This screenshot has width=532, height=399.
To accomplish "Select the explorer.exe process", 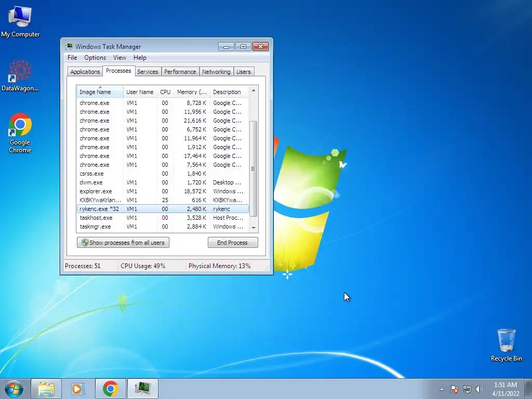I will [x=163, y=191].
